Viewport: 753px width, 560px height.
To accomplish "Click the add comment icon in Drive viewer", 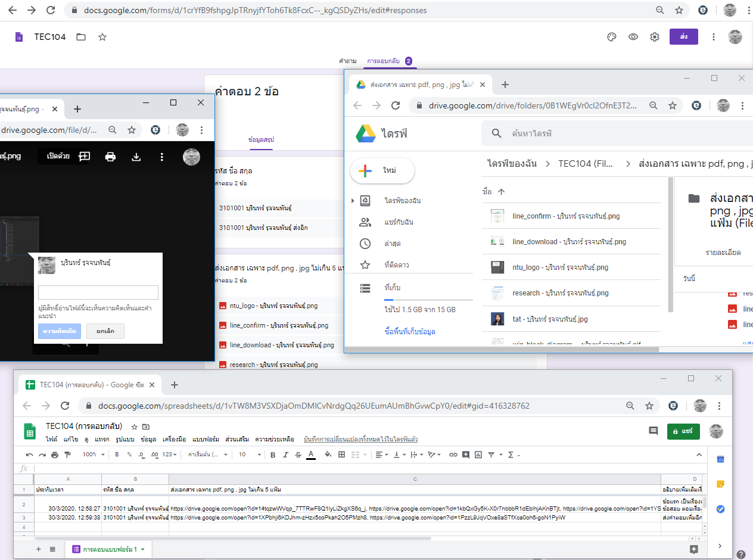I will pos(85,157).
